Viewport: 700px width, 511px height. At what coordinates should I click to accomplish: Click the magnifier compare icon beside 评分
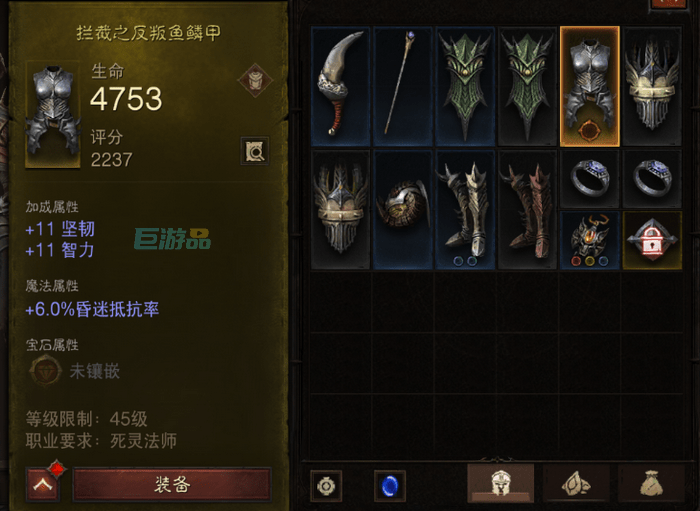click(x=255, y=152)
